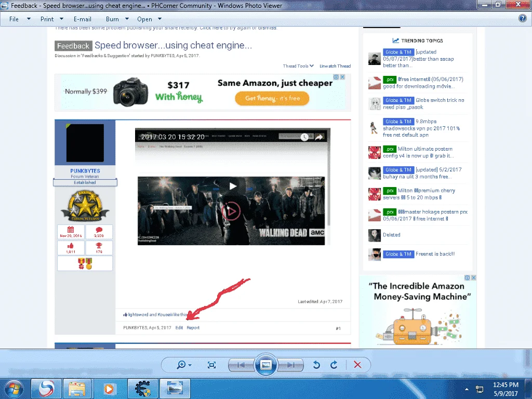Click the video share arrow icon
This screenshot has width=532, height=399.
tap(319, 137)
